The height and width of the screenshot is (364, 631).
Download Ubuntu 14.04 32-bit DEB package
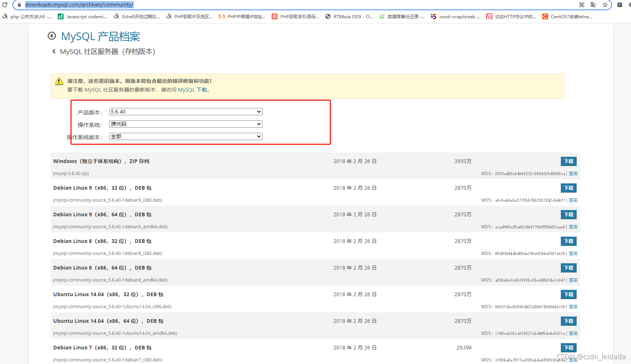tap(569, 294)
